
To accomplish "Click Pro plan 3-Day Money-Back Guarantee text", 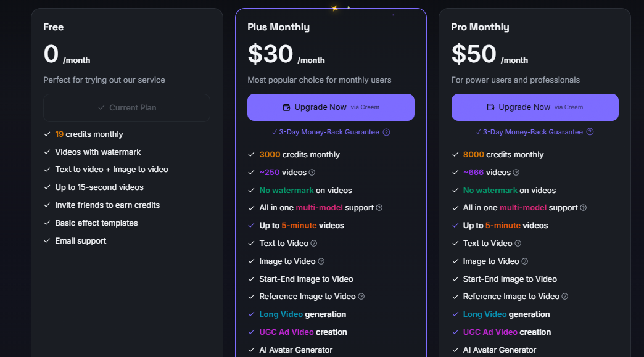I will pos(533,132).
